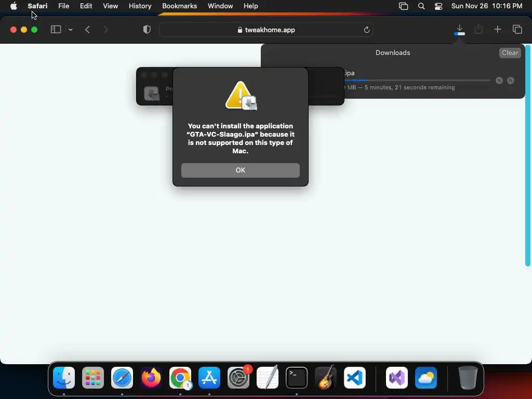
Task: Open the Apple menu
Action: 14,6
